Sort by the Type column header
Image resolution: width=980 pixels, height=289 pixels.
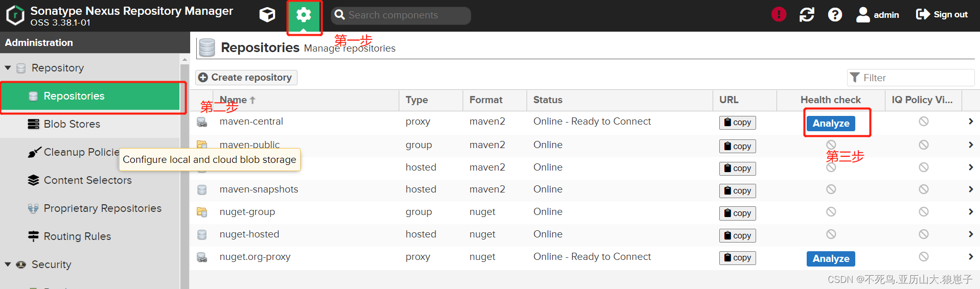(430, 100)
